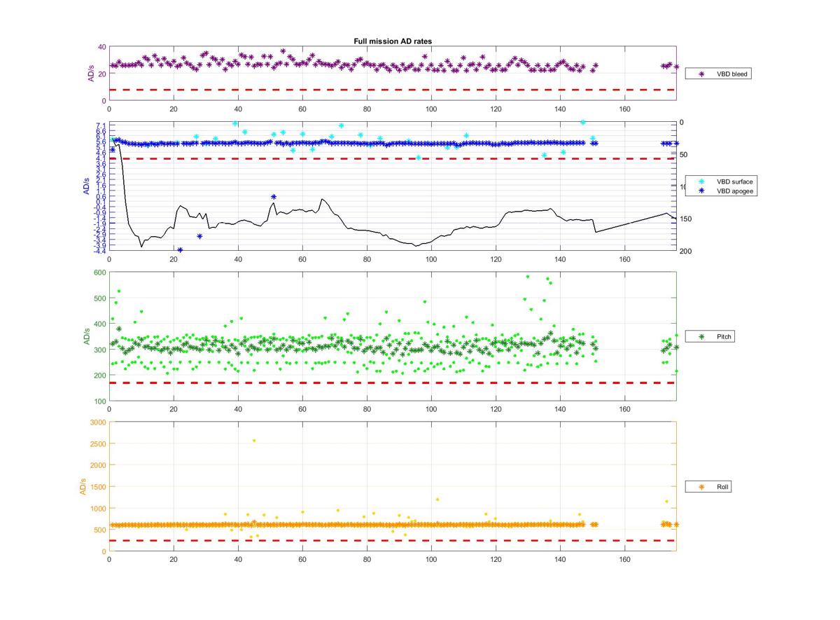This screenshot has width=840, height=620.
Task: Click the "-4.4" tick on blue y-axis
Action: [x=99, y=250]
